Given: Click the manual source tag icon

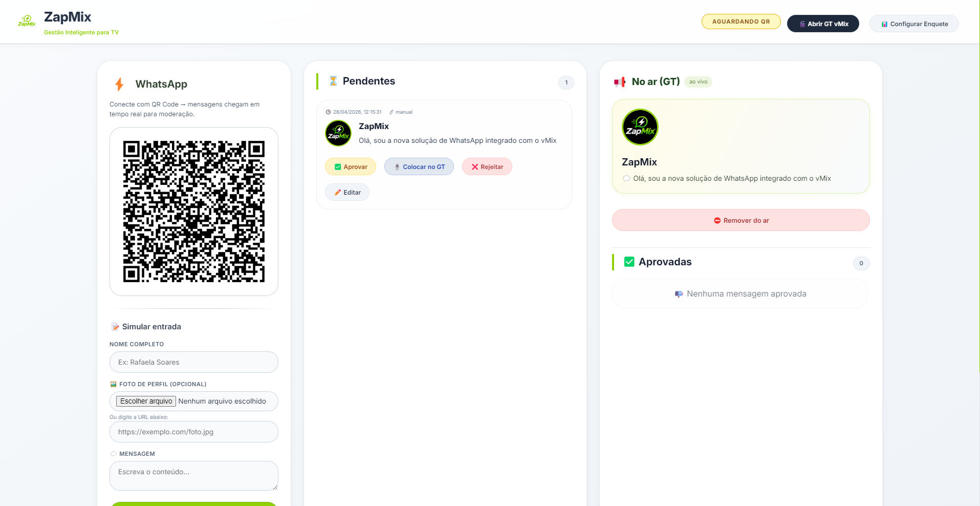Looking at the screenshot, I should [x=391, y=112].
